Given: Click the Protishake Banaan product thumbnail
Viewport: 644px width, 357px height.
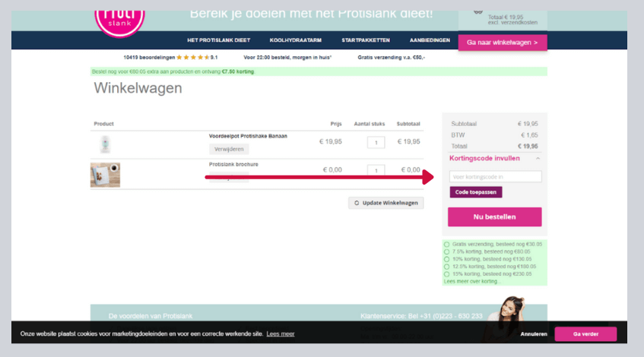Looking at the screenshot, I should coord(105,144).
